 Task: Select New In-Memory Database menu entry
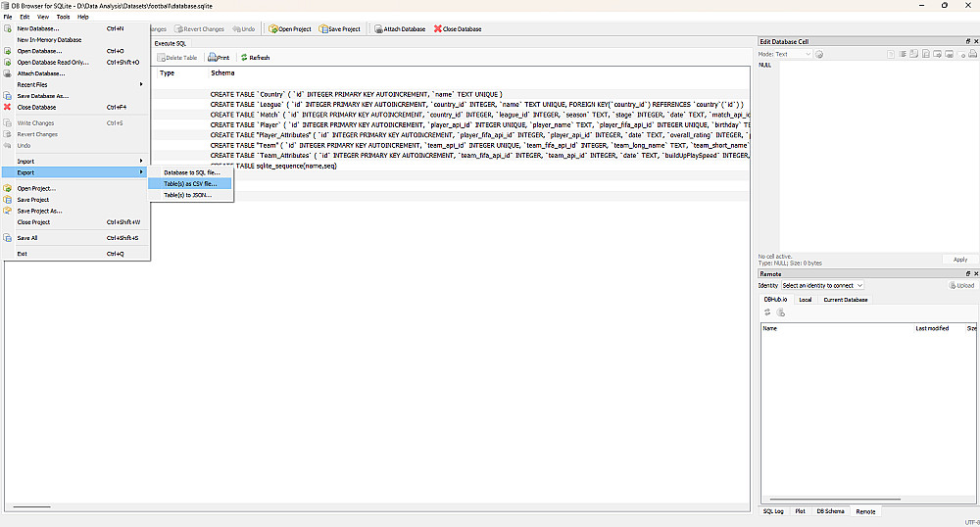click(75, 39)
